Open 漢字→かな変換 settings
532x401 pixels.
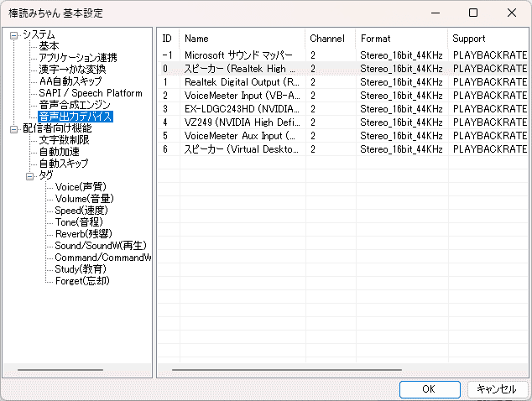(x=72, y=69)
